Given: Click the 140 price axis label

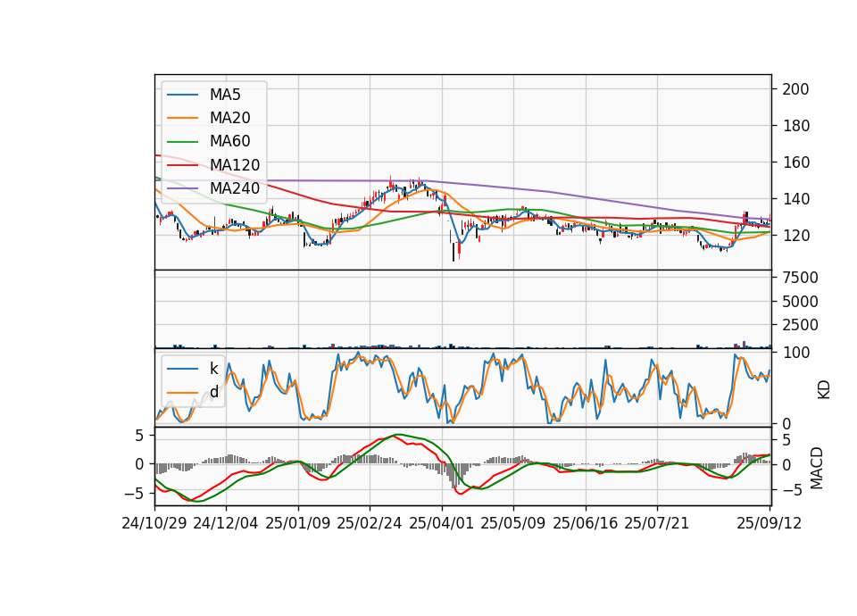Looking at the screenshot, I should point(795,199).
